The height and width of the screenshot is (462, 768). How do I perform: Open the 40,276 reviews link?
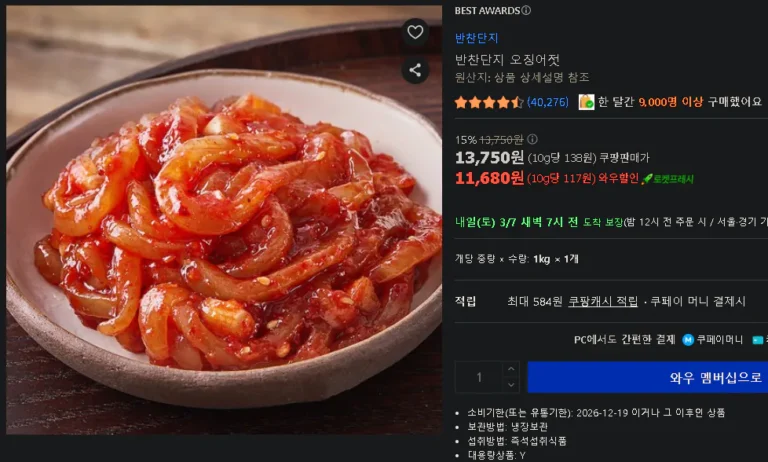(548, 102)
